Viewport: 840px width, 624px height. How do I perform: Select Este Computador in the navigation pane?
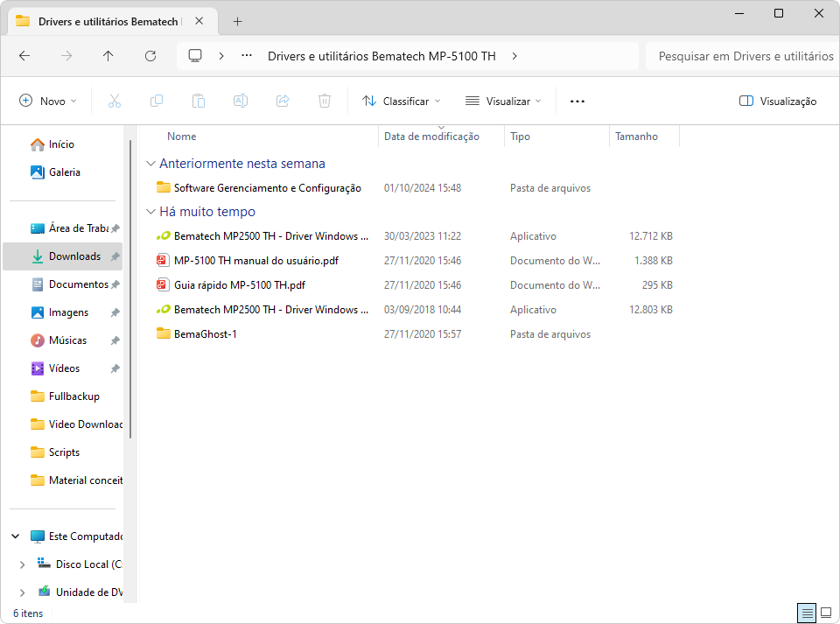[77, 536]
